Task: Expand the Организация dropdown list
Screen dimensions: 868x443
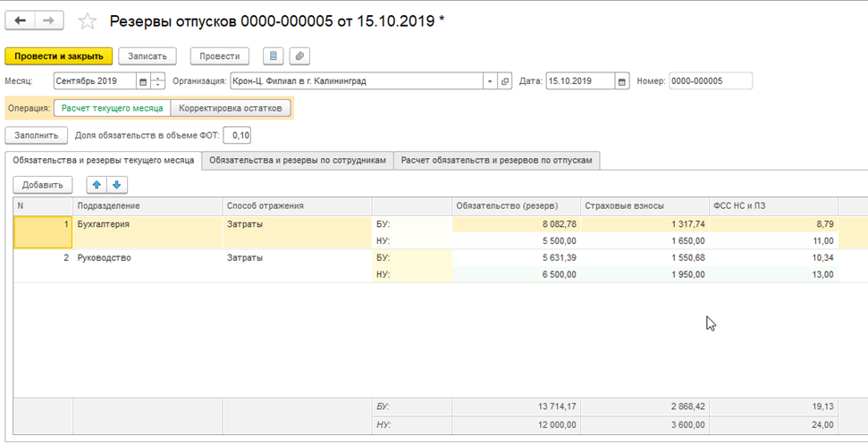Action: click(490, 81)
